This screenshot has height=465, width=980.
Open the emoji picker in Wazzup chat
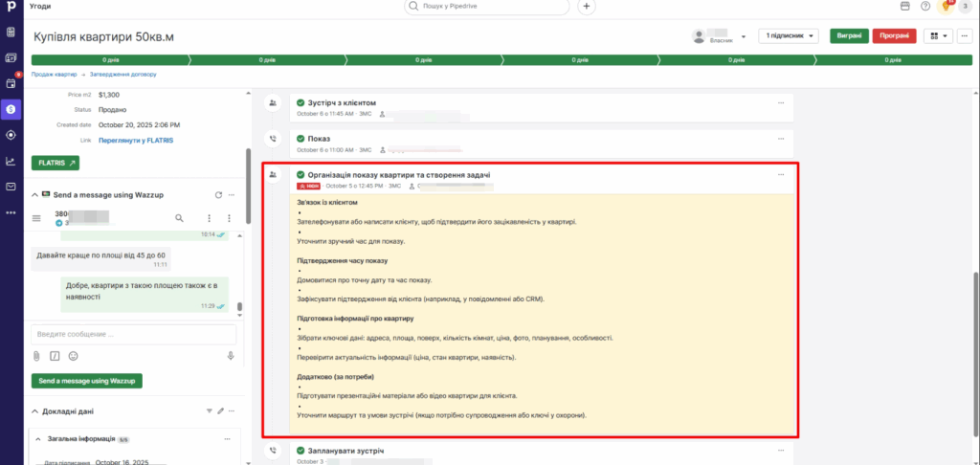click(x=73, y=356)
